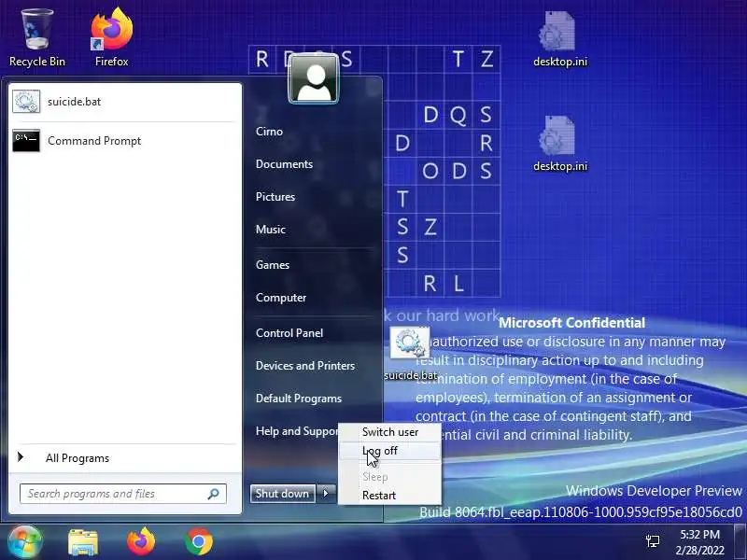The width and height of the screenshot is (747, 560).
Task: Click the Show desktop strip at taskbar end
Action: point(740,541)
